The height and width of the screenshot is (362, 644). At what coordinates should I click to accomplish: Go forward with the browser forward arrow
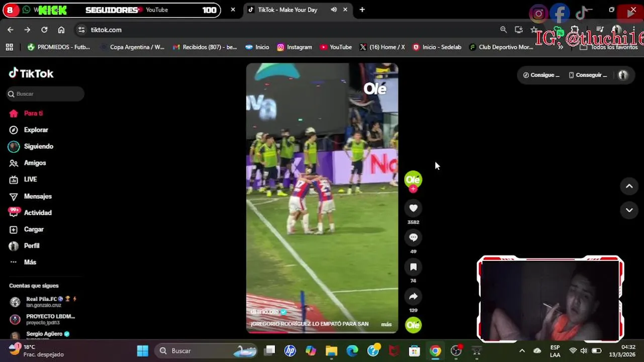tap(27, 30)
